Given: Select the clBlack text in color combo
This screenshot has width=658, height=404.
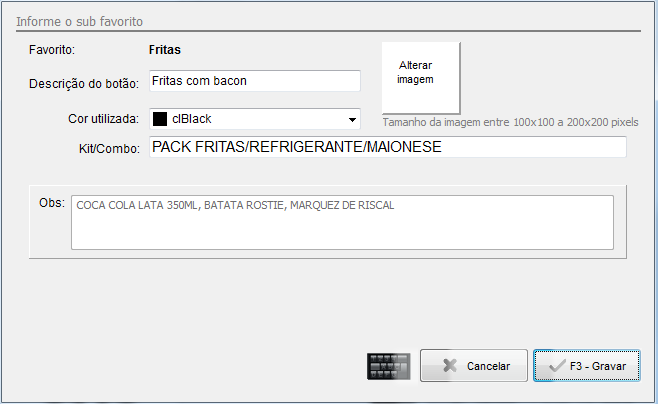Looking at the screenshot, I should tap(192, 119).
